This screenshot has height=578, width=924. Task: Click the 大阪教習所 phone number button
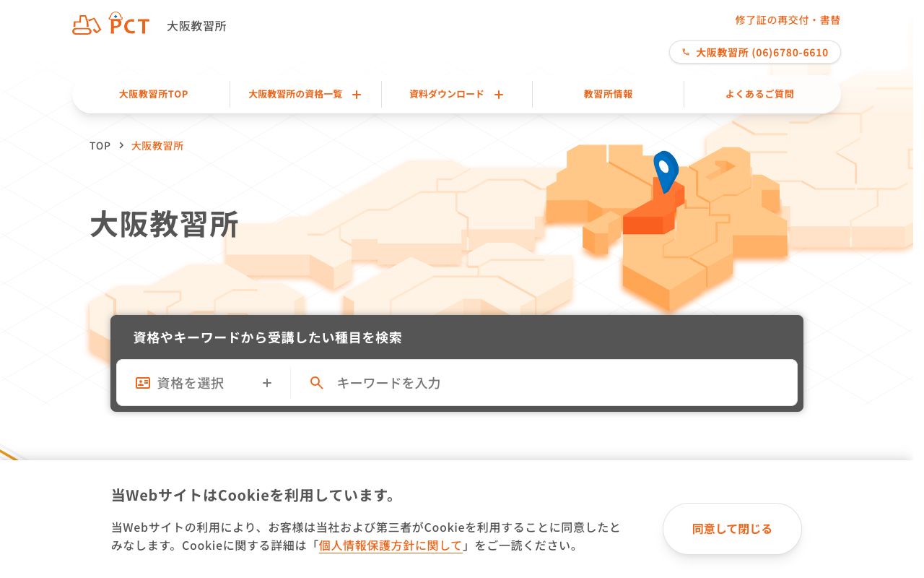click(754, 52)
